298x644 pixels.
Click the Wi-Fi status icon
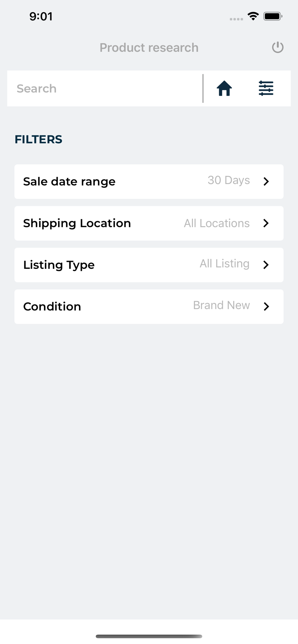[x=253, y=16]
